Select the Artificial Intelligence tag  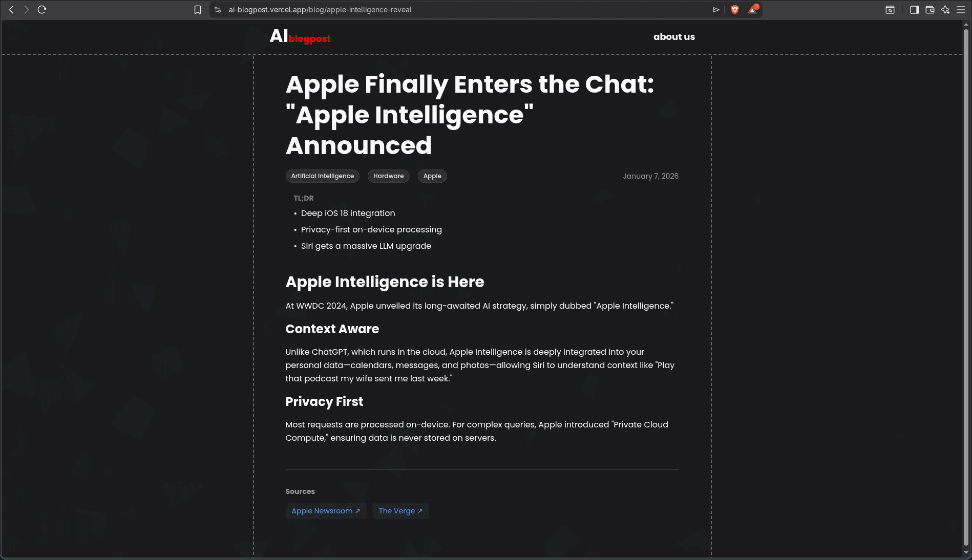pos(323,176)
